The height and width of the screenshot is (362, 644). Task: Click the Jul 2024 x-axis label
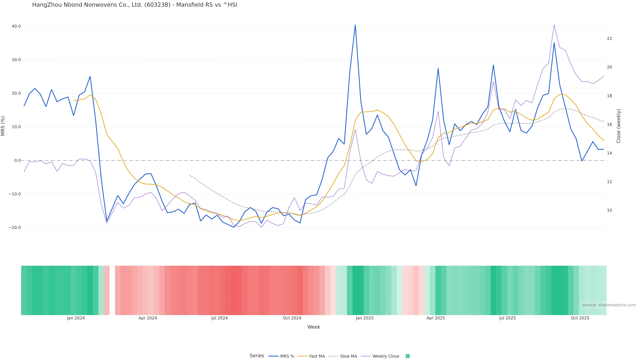point(219,318)
